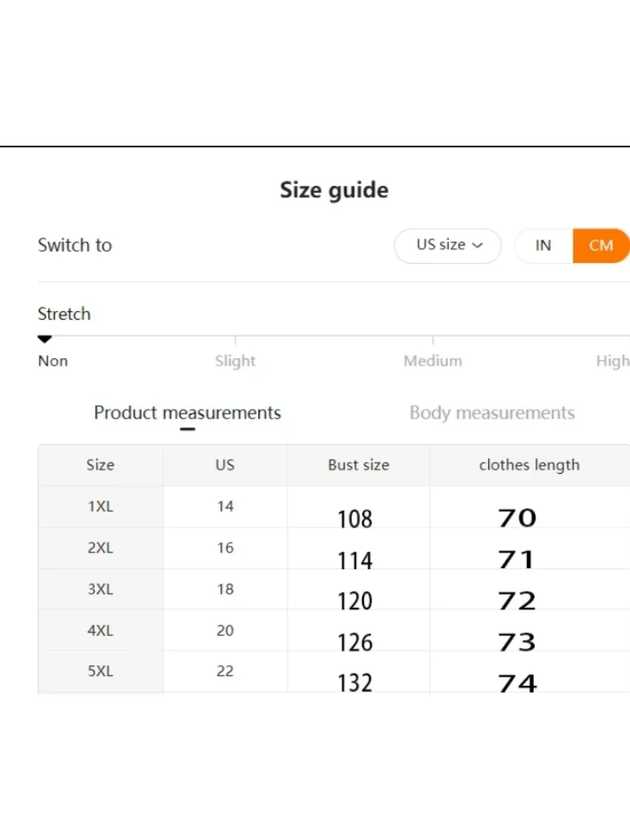Click the Bust size column header

point(358,465)
